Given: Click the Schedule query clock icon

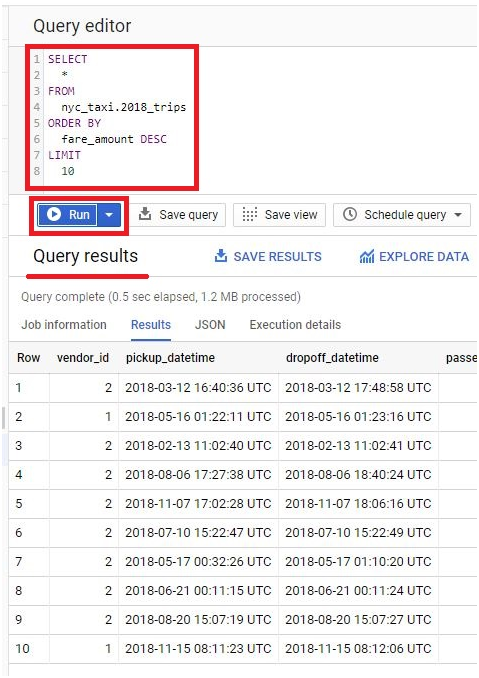Looking at the screenshot, I should click(x=349, y=214).
